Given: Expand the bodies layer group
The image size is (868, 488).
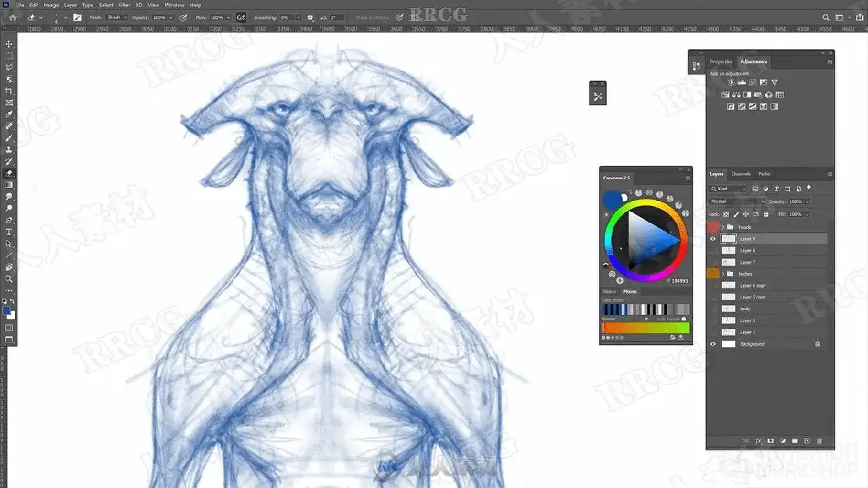Looking at the screenshot, I should 723,274.
